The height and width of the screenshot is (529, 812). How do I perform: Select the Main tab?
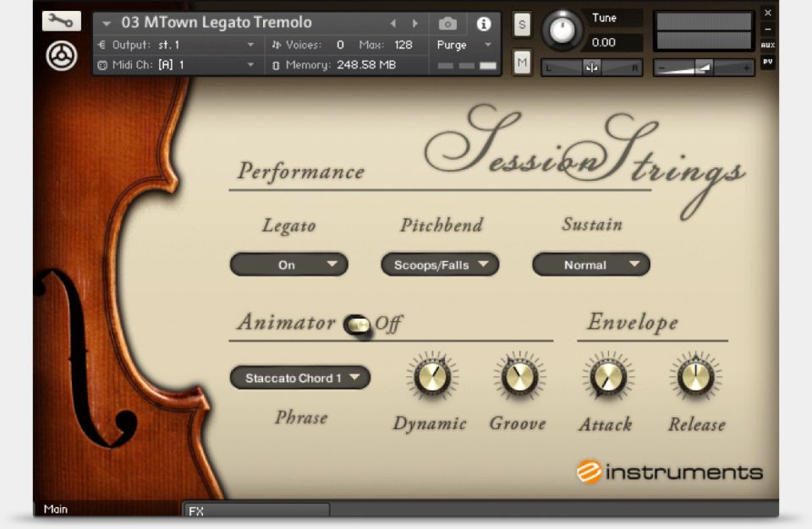[57, 509]
